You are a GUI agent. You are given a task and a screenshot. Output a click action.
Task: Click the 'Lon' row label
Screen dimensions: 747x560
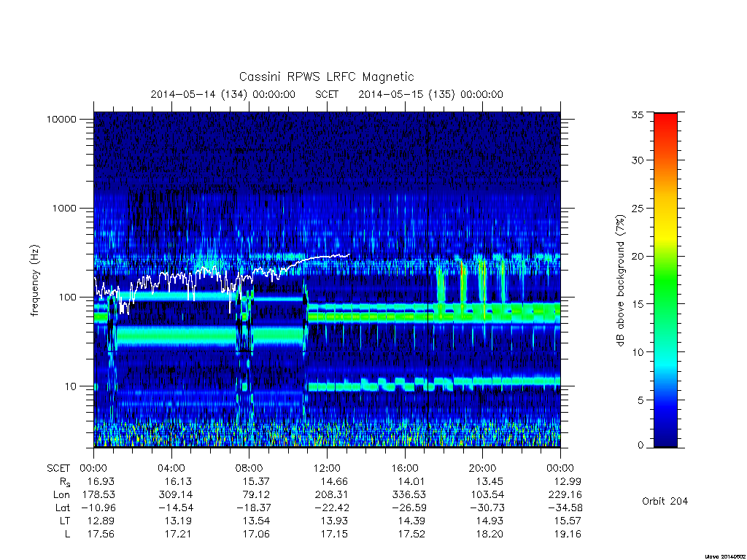click(x=61, y=495)
